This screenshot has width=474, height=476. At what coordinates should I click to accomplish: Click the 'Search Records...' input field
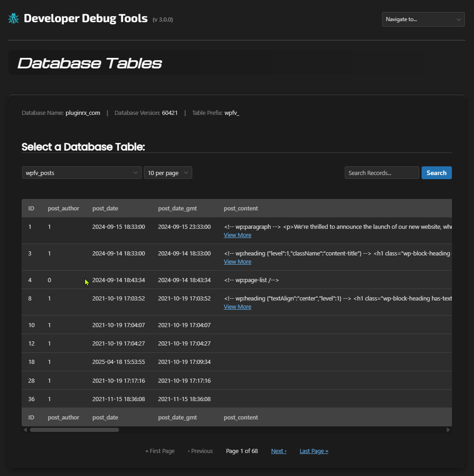[x=382, y=172]
